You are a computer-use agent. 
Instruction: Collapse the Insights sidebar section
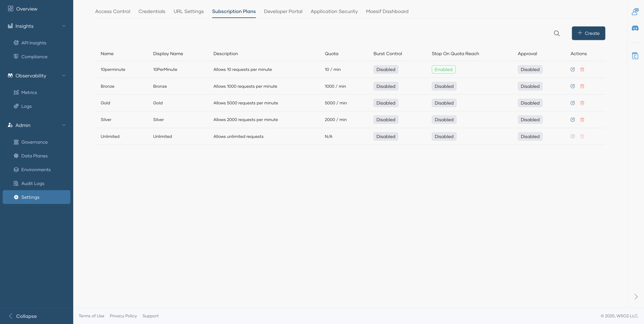point(64,26)
